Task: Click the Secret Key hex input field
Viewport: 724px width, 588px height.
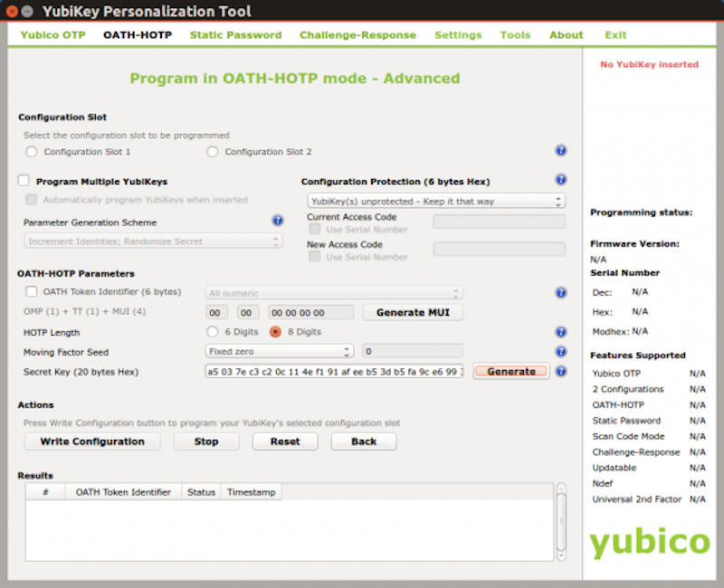Action: [x=334, y=372]
